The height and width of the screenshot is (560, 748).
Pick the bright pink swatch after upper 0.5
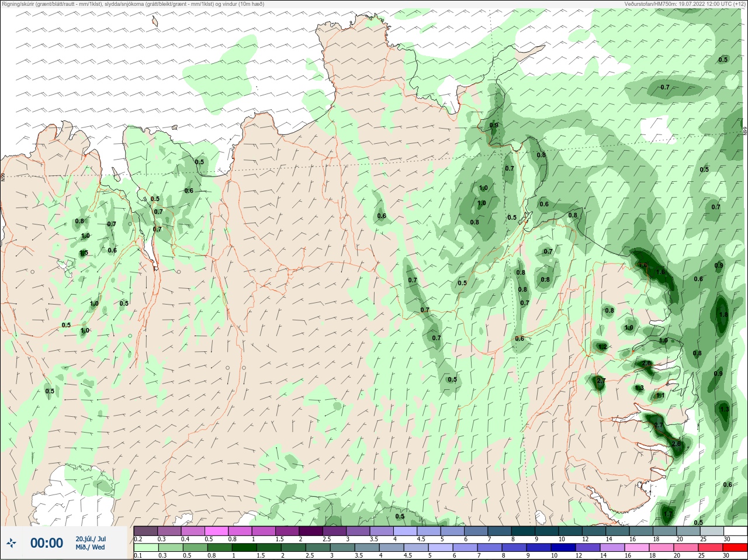tap(216, 531)
